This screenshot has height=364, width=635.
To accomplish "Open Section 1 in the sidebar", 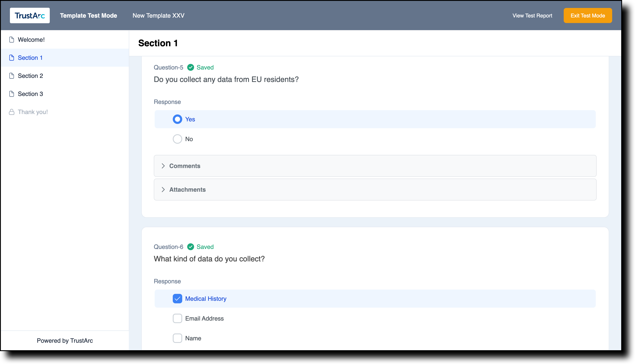I will coord(65,58).
